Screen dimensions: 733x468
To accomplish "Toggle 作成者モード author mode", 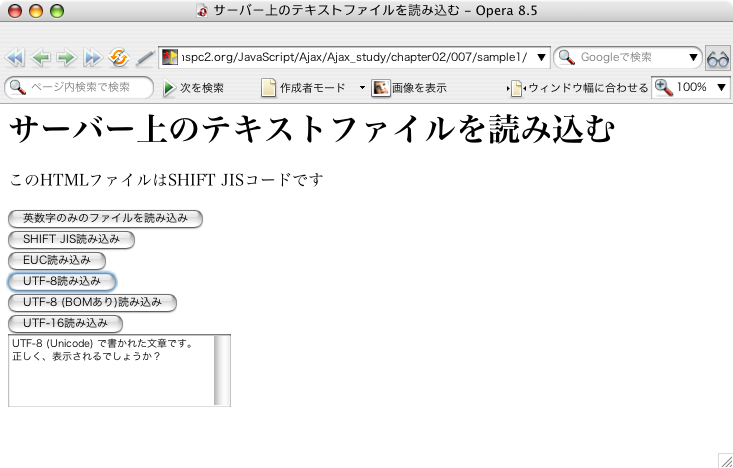I will pyautogui.click(x=310, y=88).
